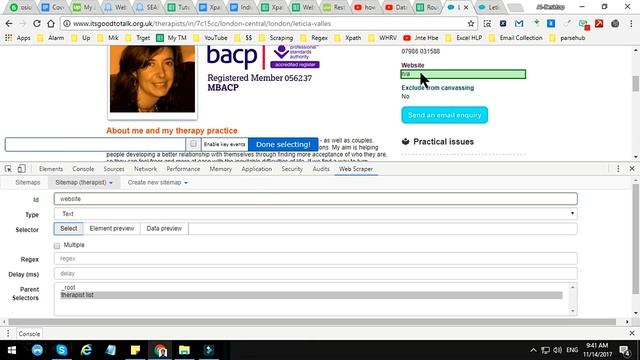
Task: Switch to the Console DevTools tab
Action: pyautogui.click(x=83, y=169)
